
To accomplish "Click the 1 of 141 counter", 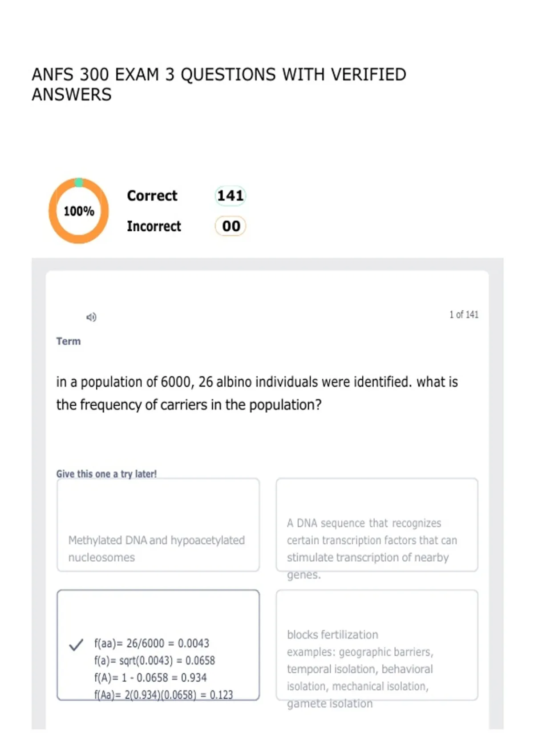I will tap(464, 314).
